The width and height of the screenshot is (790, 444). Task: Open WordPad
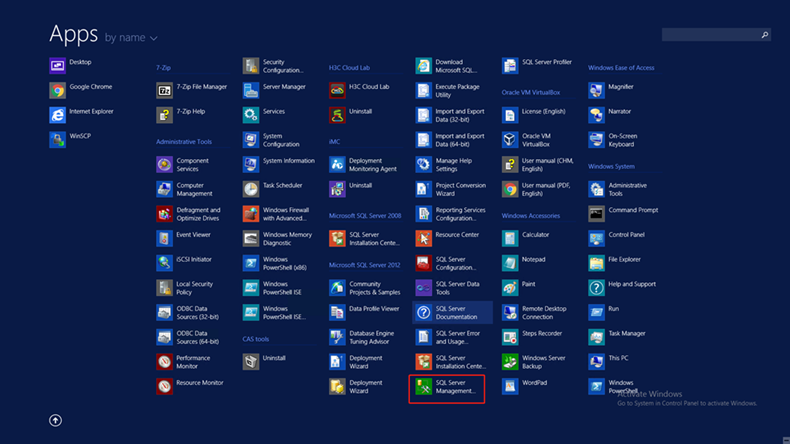525,387
